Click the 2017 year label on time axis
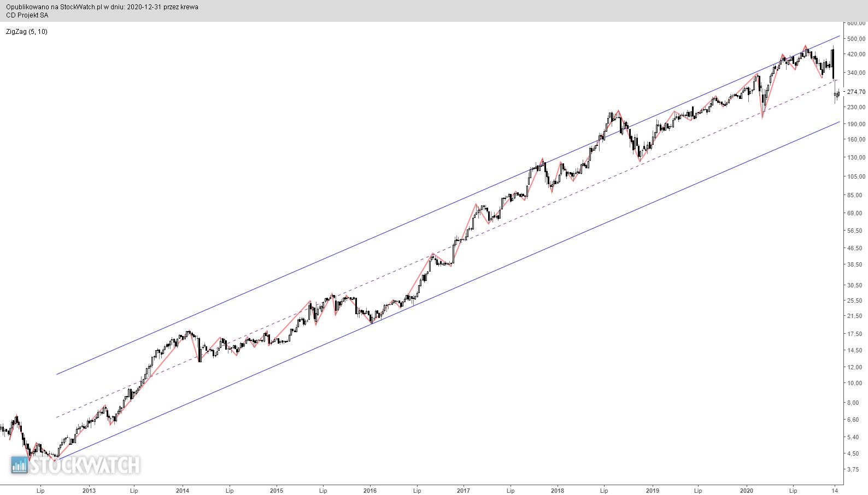This screenshot has width=868, height=495. coord(464,491)
